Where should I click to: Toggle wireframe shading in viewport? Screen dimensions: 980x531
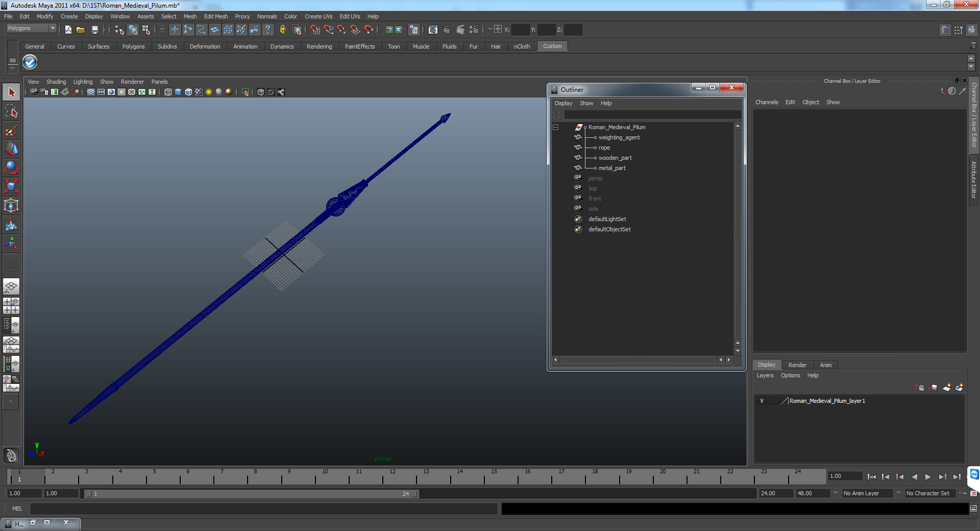[168, 92]
